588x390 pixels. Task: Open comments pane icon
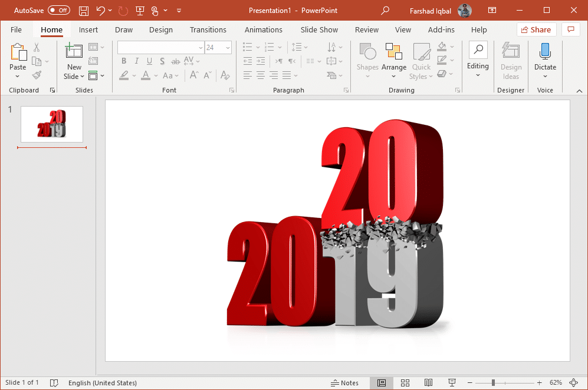[x=571, y=29]
